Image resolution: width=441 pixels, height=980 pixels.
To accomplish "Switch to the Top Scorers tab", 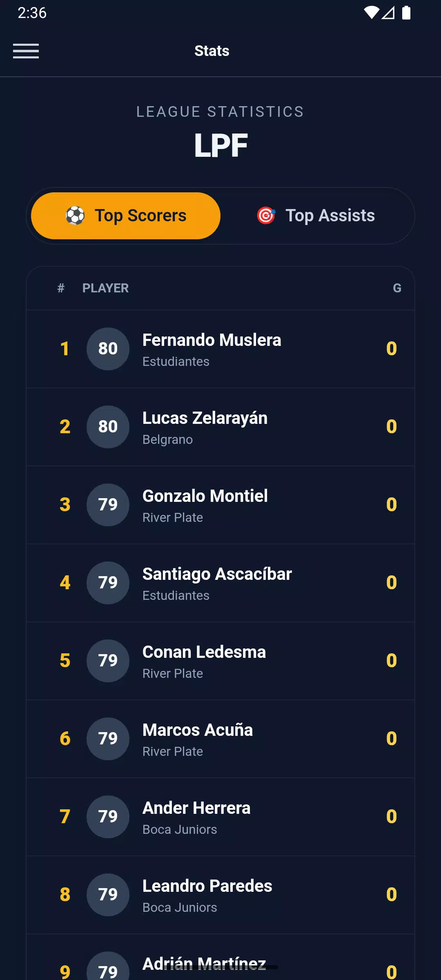I will [126, 216].
